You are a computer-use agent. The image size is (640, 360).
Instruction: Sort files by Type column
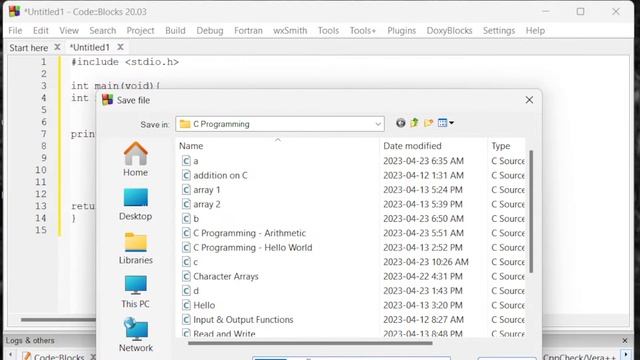pos(501,146)
